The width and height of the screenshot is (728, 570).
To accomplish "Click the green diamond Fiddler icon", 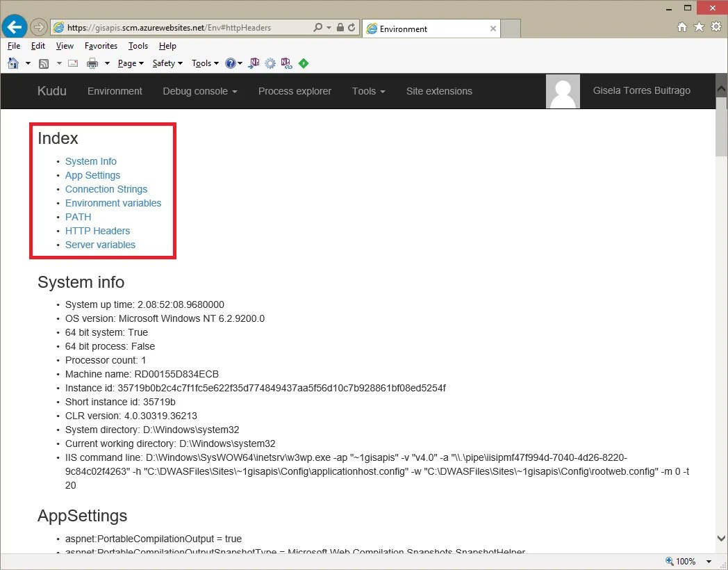I will point(303,63).
